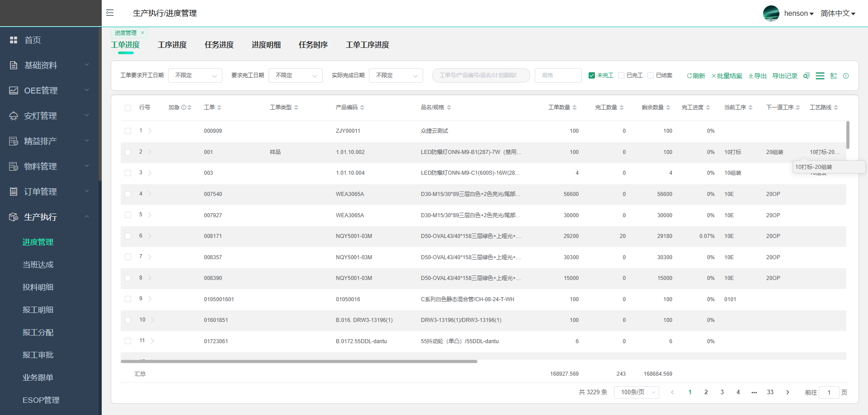Collapse the sidebar with the hamburger icon
868x415 pixels.
[x=110, y=13]
